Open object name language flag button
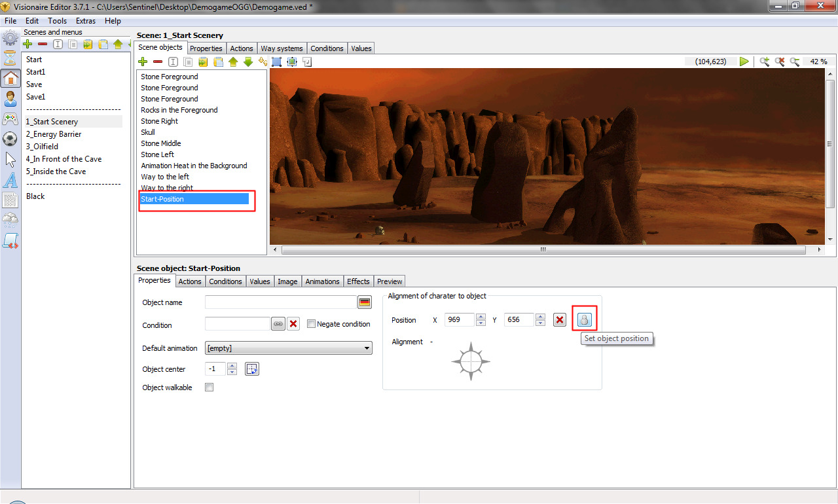The width and height of the screenshot is (838, 504). (x=365, y=302)
